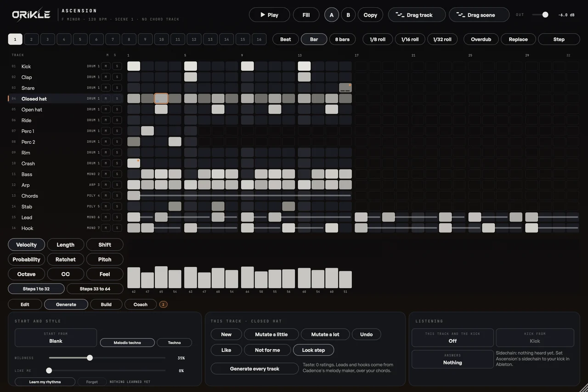This screenshot has width=588, height=392.
Task: Adjust the Like Me slider
Action: (49, 370)
